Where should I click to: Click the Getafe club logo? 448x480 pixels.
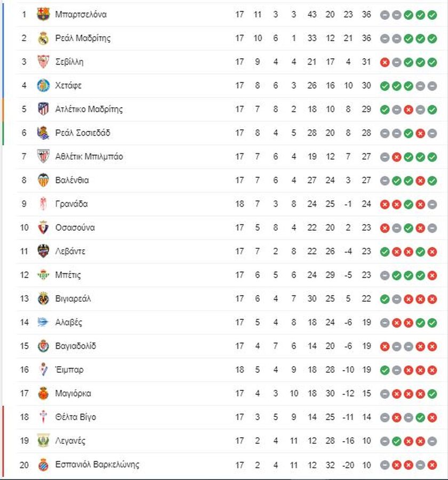(43, 85)
